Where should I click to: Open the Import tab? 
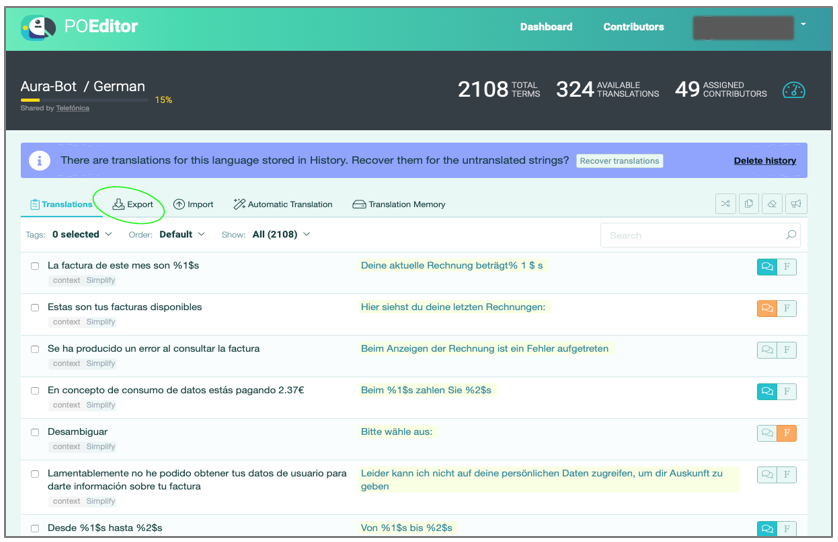coord(193,204)
